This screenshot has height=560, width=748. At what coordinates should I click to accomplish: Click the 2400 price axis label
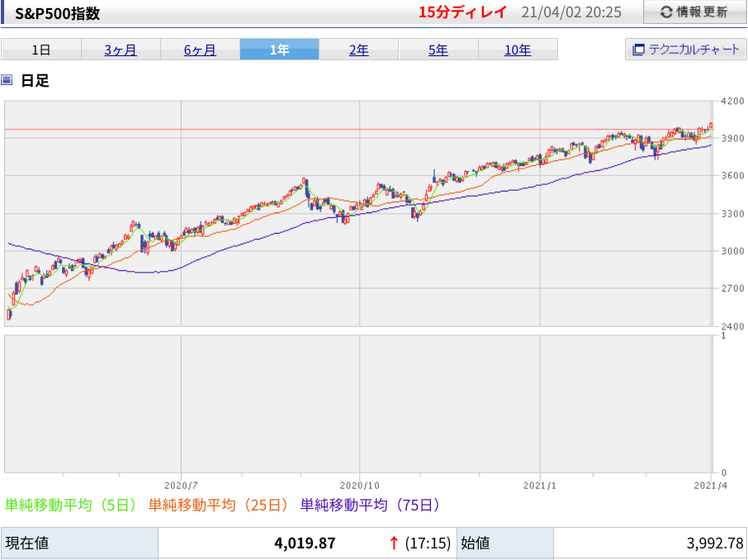pos(732,326)
